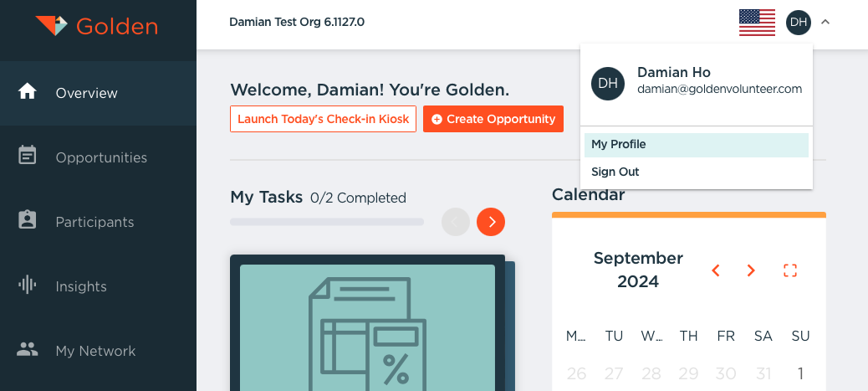
Task: Click the Golden logo
Action: (97, 25)
